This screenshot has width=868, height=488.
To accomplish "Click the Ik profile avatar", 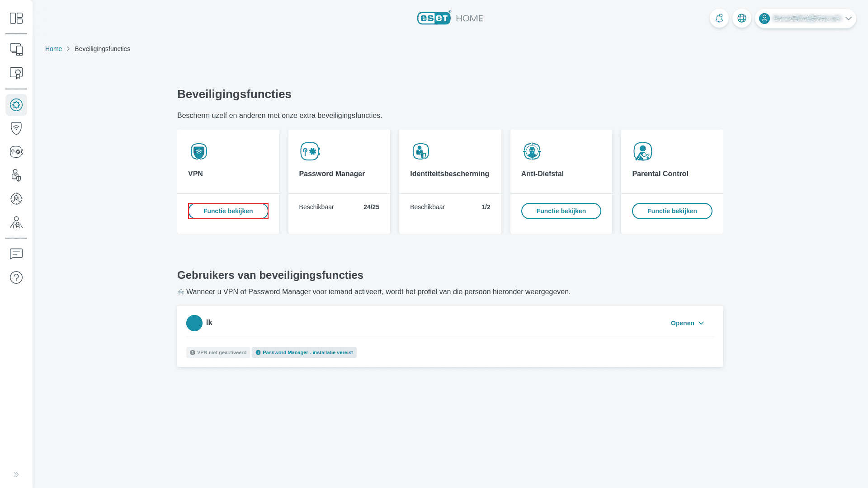I will [x=194, y=323].
